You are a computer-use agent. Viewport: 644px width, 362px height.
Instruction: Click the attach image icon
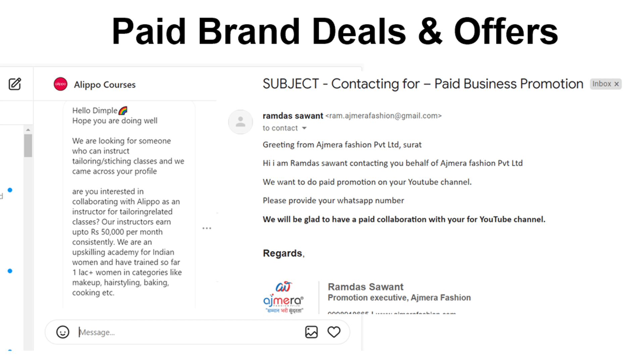311,332
